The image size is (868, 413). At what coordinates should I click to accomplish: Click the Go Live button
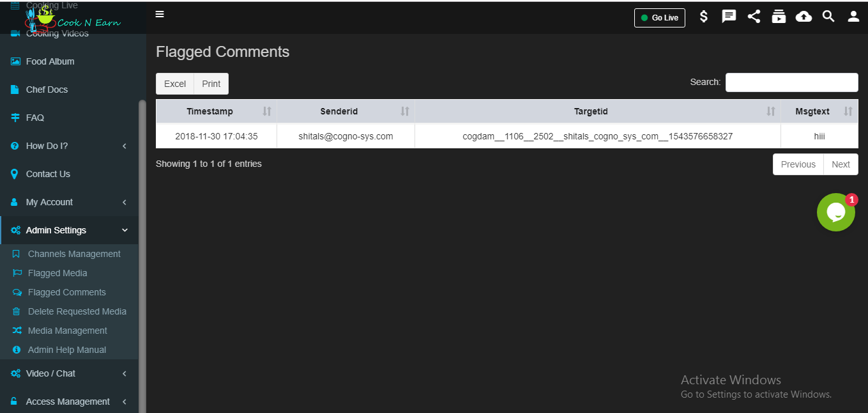click(x=660, y=18)
